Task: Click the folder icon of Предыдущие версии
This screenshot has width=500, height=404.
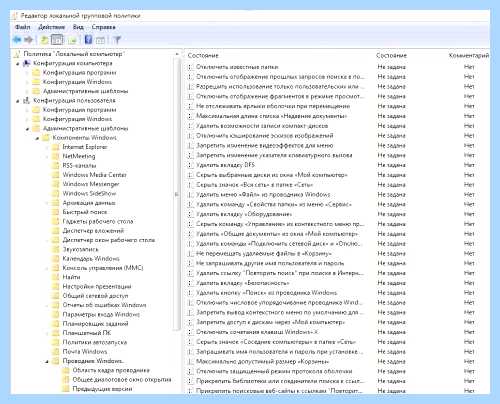Action: 66,389
